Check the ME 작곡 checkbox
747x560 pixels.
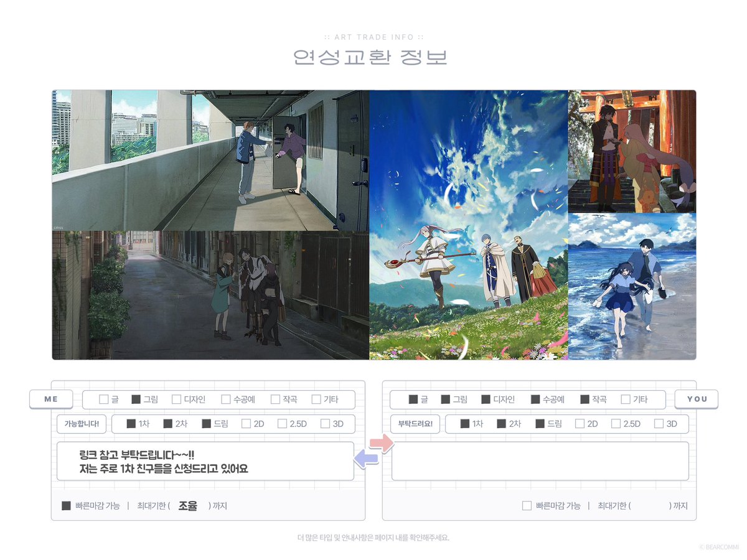(x=275, y=399)
